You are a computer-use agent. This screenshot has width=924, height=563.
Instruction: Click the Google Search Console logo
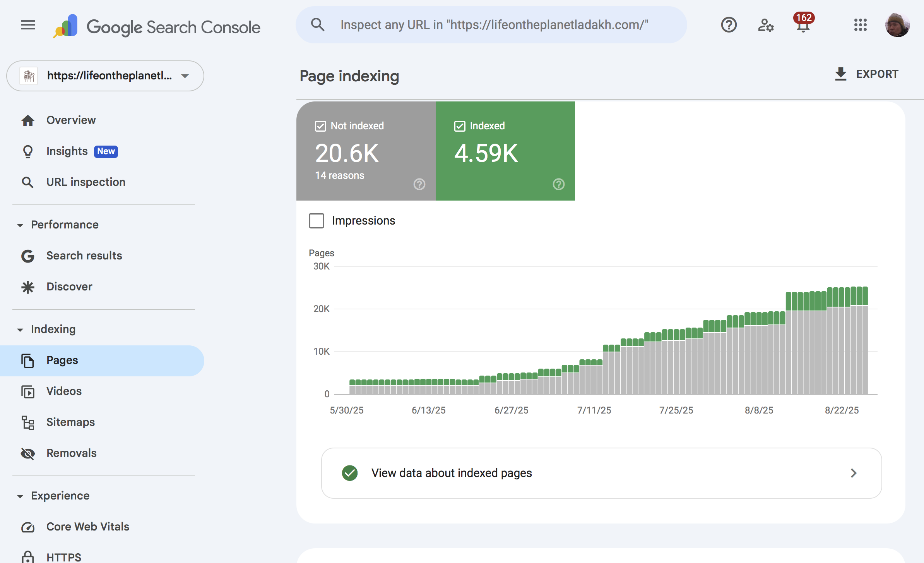pos(157,26)
